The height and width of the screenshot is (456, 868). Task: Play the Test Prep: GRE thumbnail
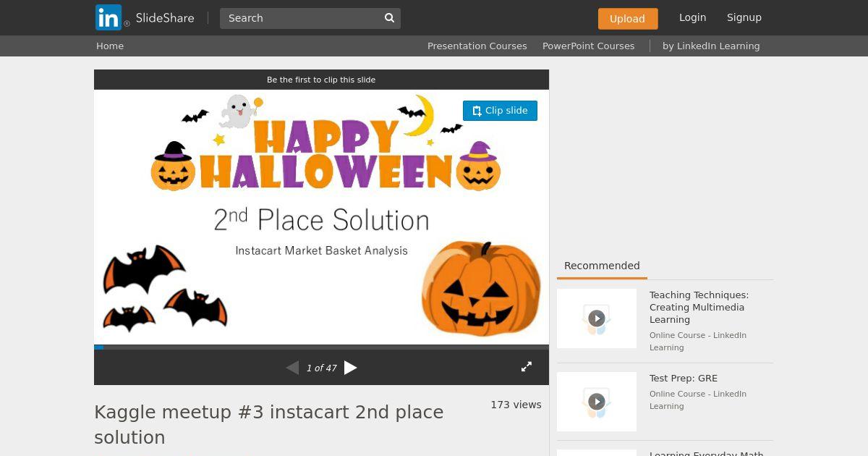597,402
